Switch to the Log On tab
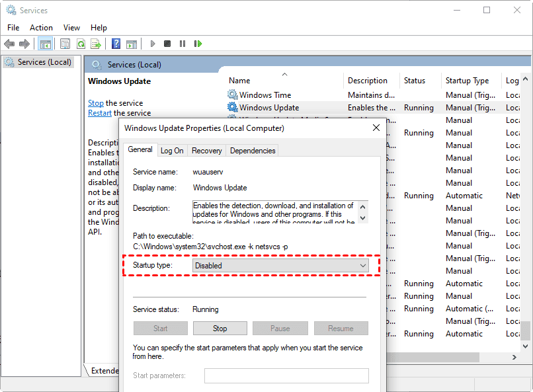This screenshot has height=392, width=533. coord(172,151)
